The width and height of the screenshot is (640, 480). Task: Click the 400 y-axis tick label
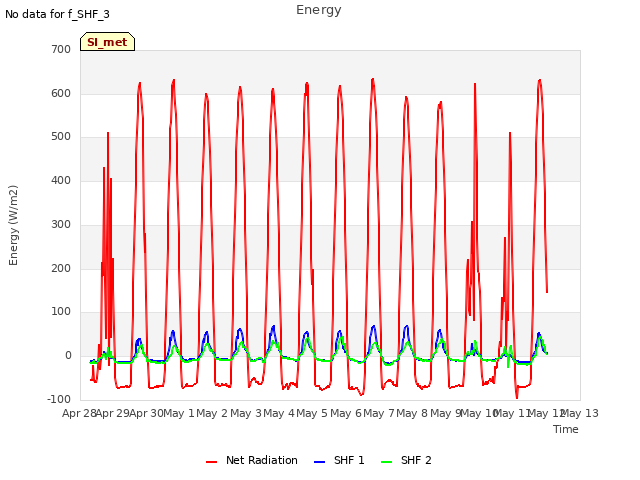click(61, 180)
